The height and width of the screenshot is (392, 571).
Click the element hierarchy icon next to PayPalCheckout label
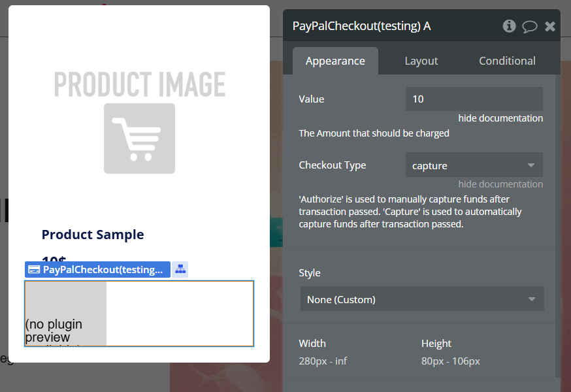(x=180, y=270)
